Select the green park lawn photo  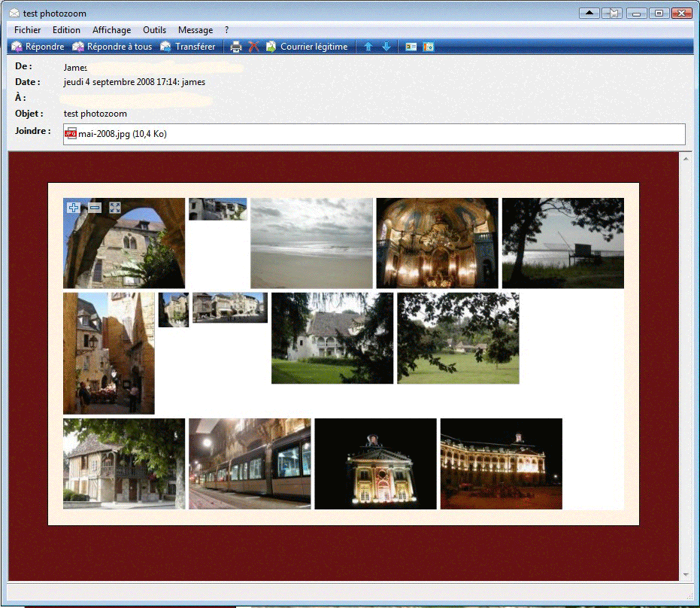click(458, 338)
